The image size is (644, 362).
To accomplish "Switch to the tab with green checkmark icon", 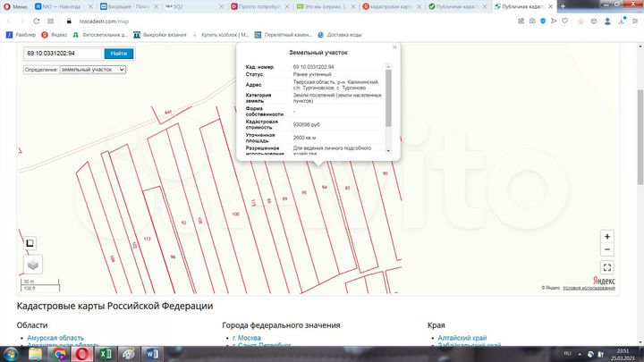I will tap(457, 6).
